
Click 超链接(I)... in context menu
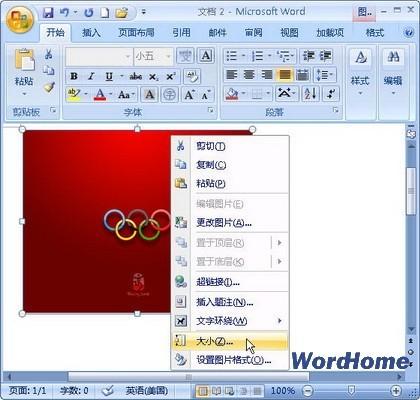click(230, 282)
